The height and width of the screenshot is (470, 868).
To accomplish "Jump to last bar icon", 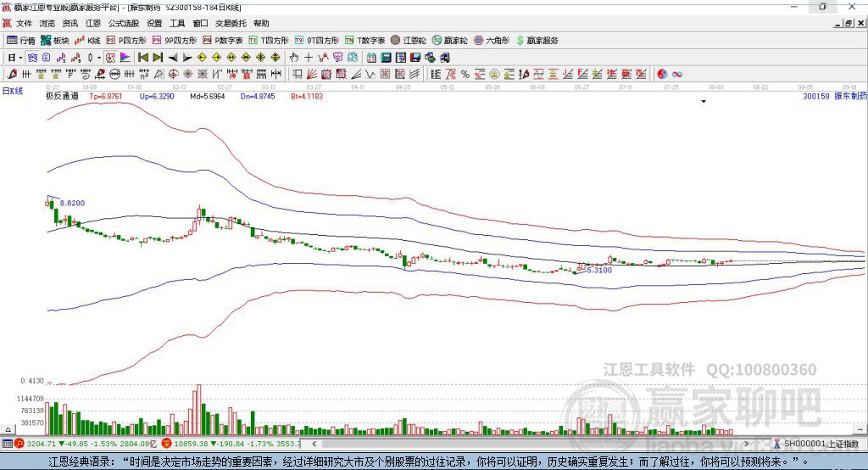I will point(158,58).
